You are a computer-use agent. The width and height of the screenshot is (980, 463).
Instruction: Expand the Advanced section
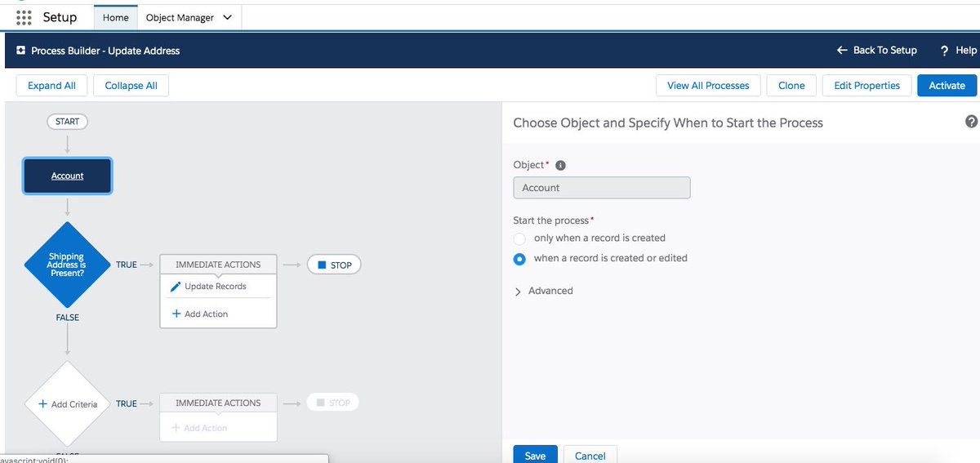[543, 291]
